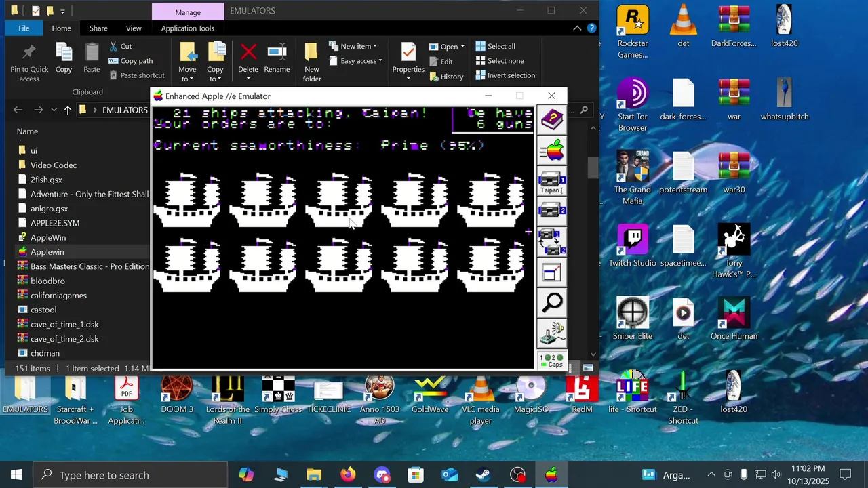868x488 pixels.
Task: Open the Application Tools tab
Action: coord(188,28)
